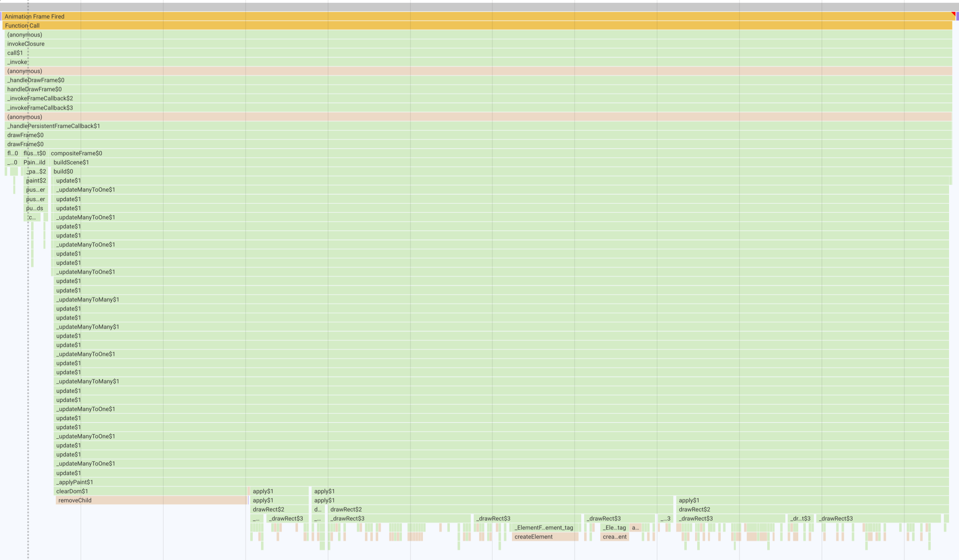Click the wide createElement bar
This screenshot has height=560, width=959.
pos(544,537)
